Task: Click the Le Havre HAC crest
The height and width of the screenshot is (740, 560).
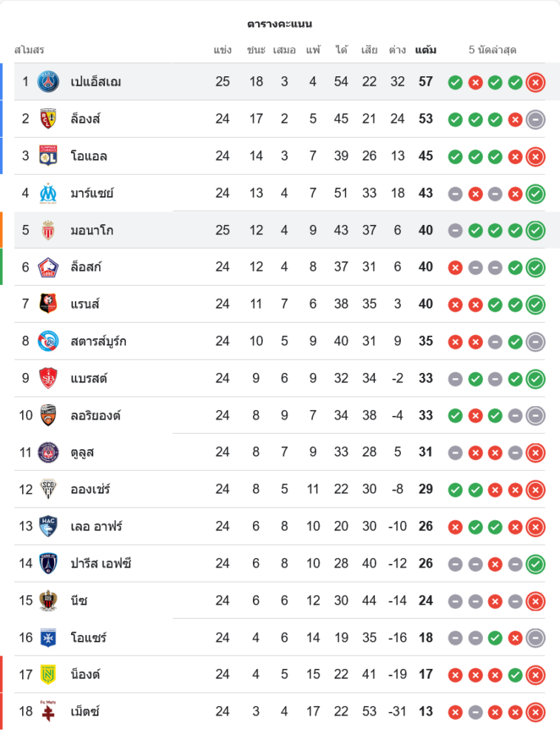Action: (x=49, y=526)
